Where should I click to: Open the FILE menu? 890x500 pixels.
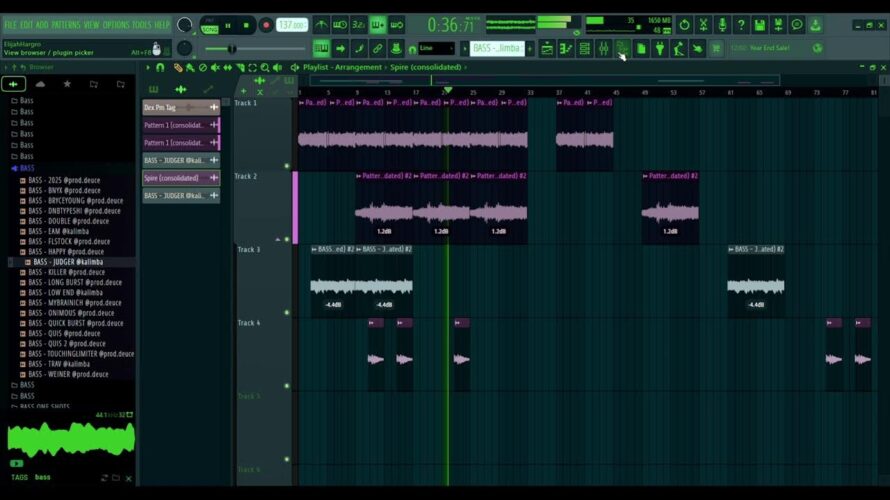point(10,25)
